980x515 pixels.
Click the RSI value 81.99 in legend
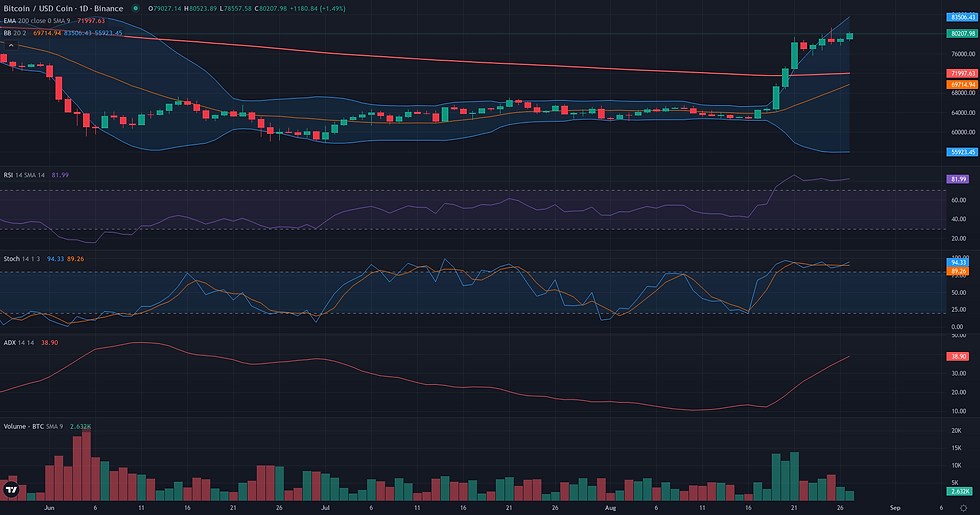60,175
